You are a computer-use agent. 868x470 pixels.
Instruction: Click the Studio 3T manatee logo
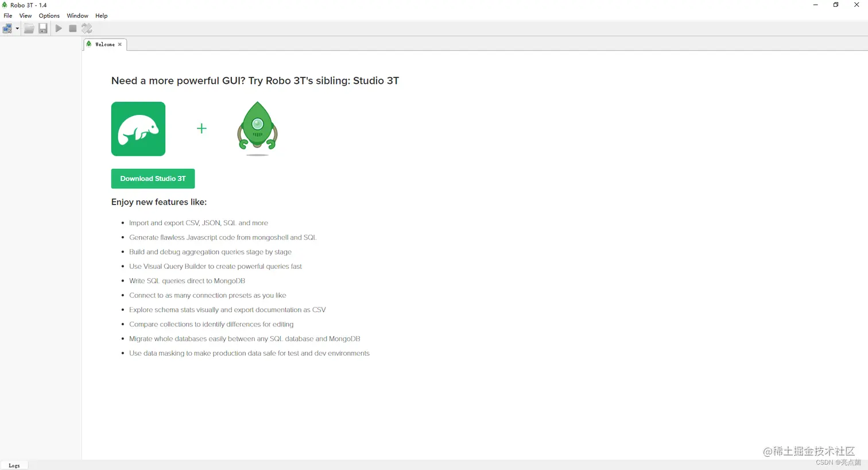(138, 129)
